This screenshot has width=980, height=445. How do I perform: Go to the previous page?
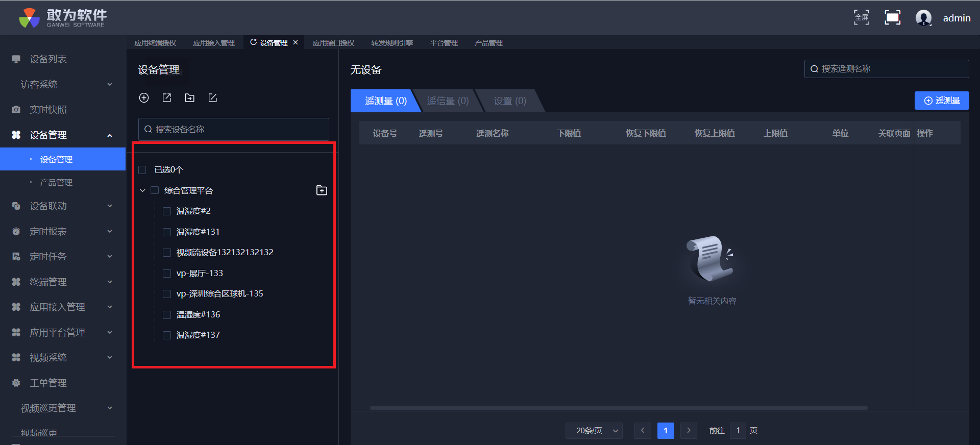pos(643,431)
